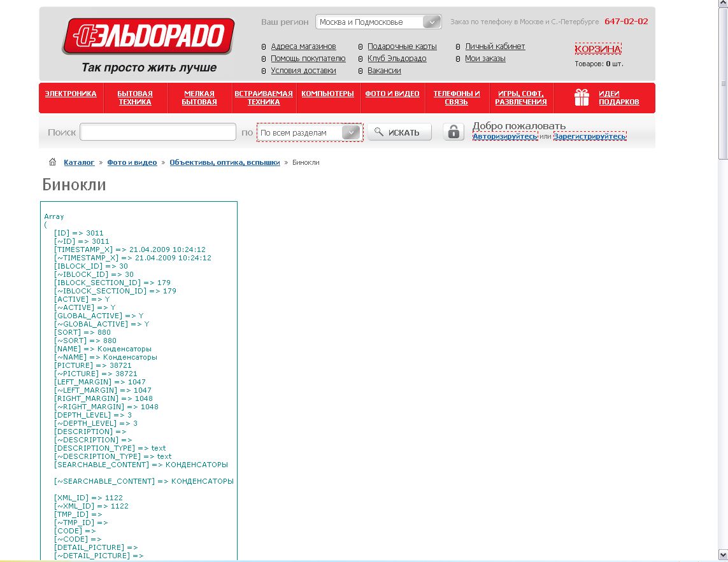Open the region dropdown Москва и Подмосковье
Image resolution: width=728 pixels, height=562 pixels.
click(x=378, y=22)
